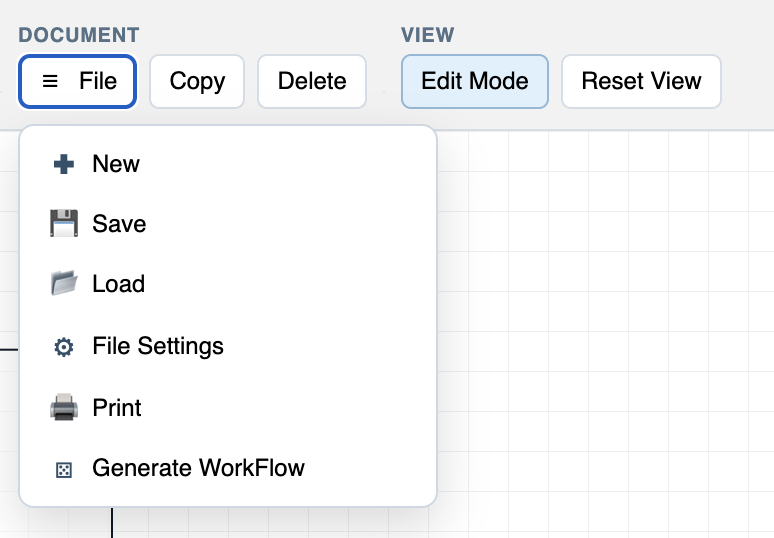The image size is (774, 538).
Task: Click the hamburger icon in File button
Action: coord(50,81)
